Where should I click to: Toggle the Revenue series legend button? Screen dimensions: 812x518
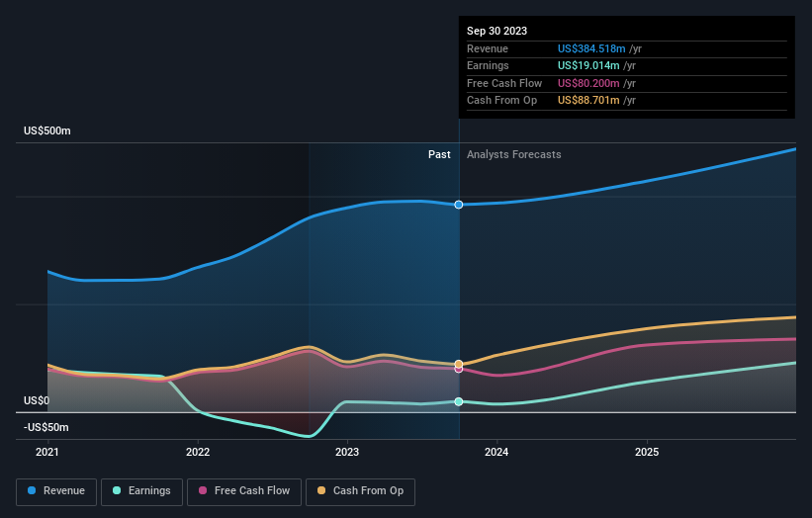coord(56,491)
